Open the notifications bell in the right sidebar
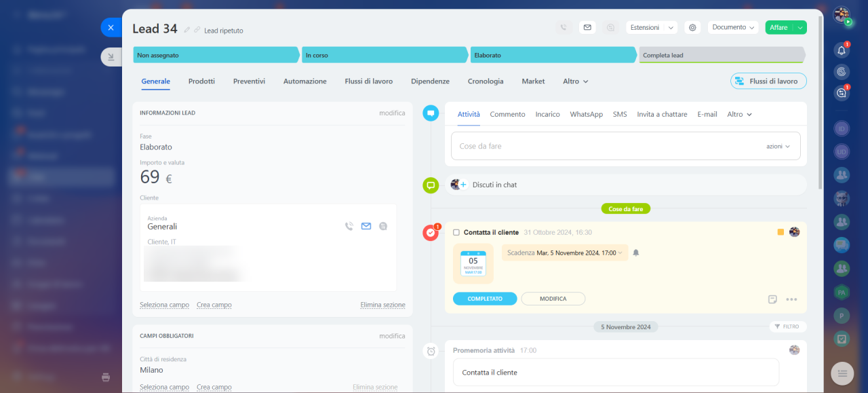 [842, 50]
